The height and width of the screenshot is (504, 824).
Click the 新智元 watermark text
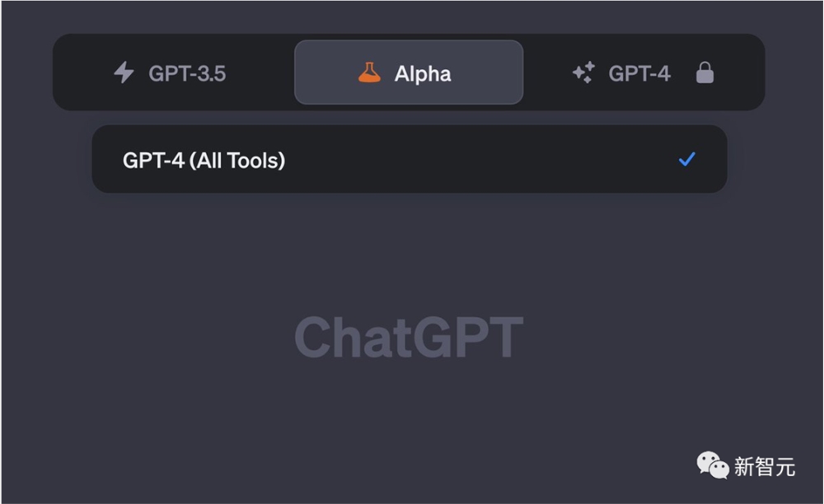[x=765, y=466]
